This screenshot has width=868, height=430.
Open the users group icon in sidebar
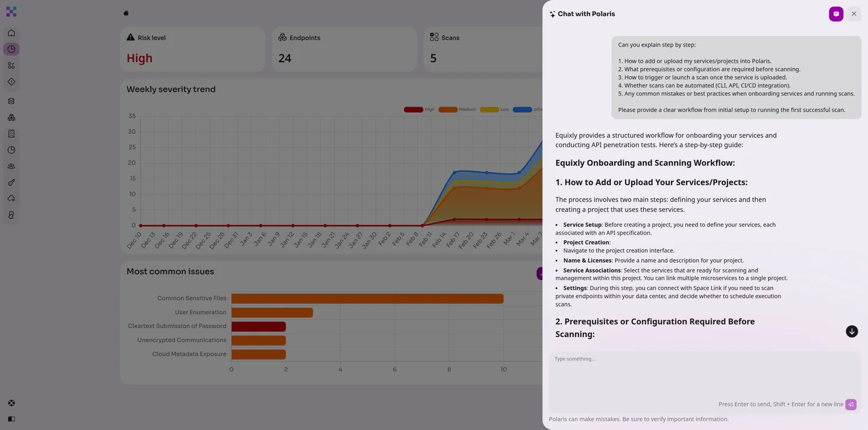[x=11, y=166]
